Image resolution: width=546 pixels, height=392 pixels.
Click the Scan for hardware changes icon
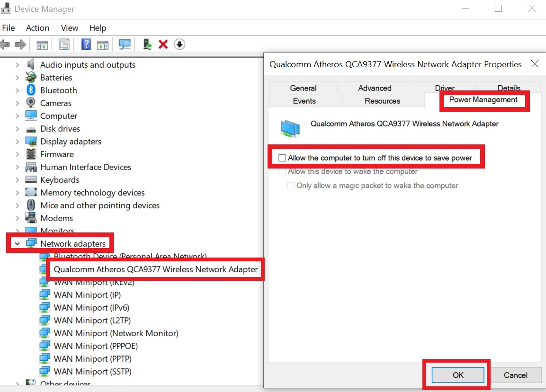tap(125, 44)
